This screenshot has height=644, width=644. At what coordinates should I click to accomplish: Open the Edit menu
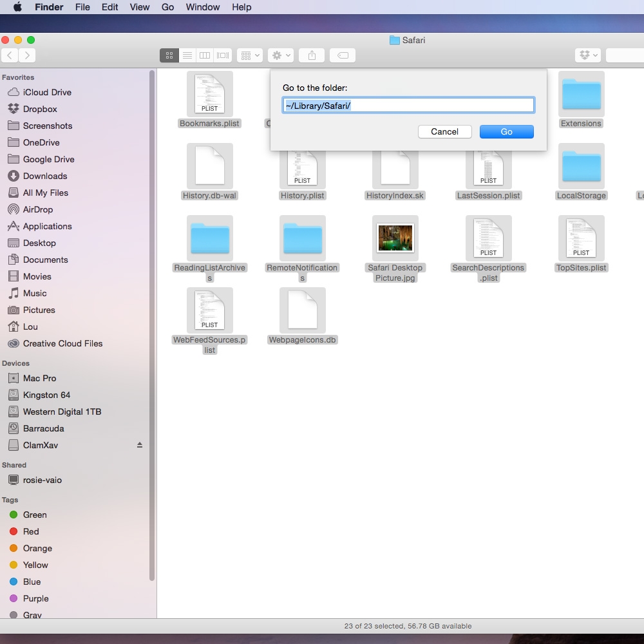click(109, 7)
